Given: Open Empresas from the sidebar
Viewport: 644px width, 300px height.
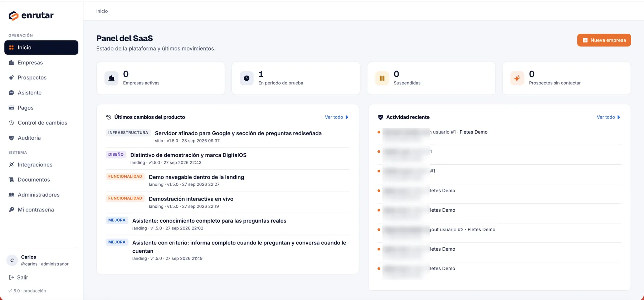Looking at the screenshot, I should [41, 63].
